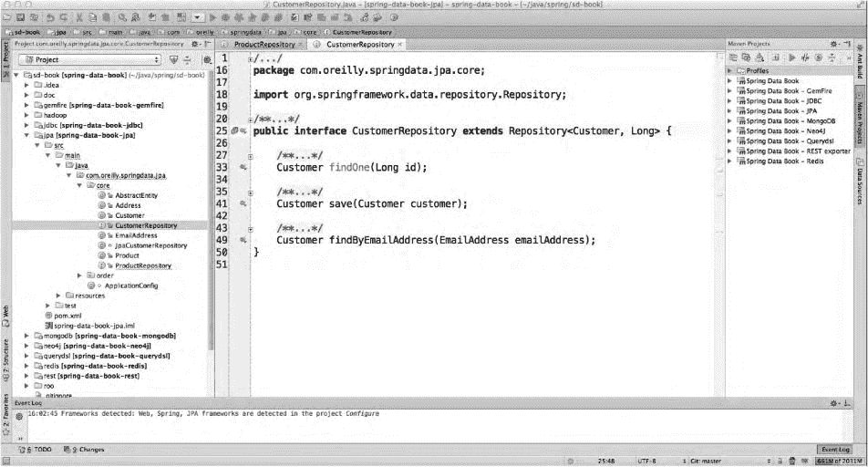Click Save All icon in the toolbar
868x467 pixels.
[x=19, y=16]
